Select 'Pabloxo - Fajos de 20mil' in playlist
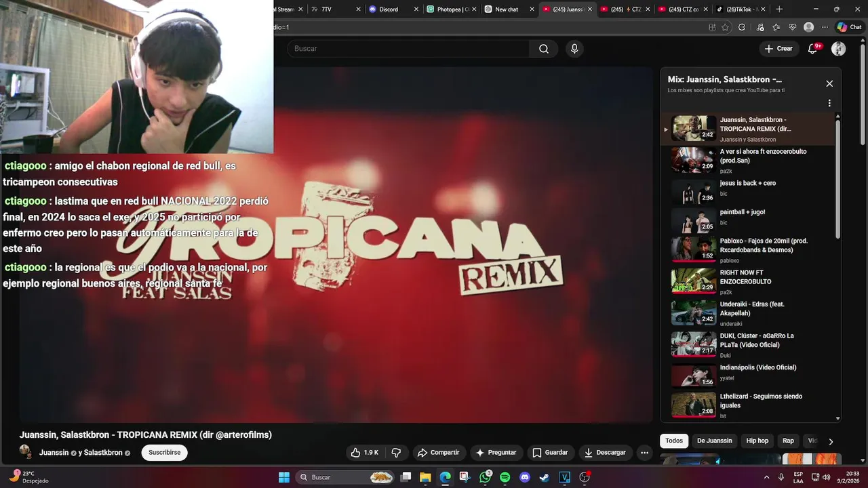This screenshot has width=868, height=488. click(x=748, y=250)
